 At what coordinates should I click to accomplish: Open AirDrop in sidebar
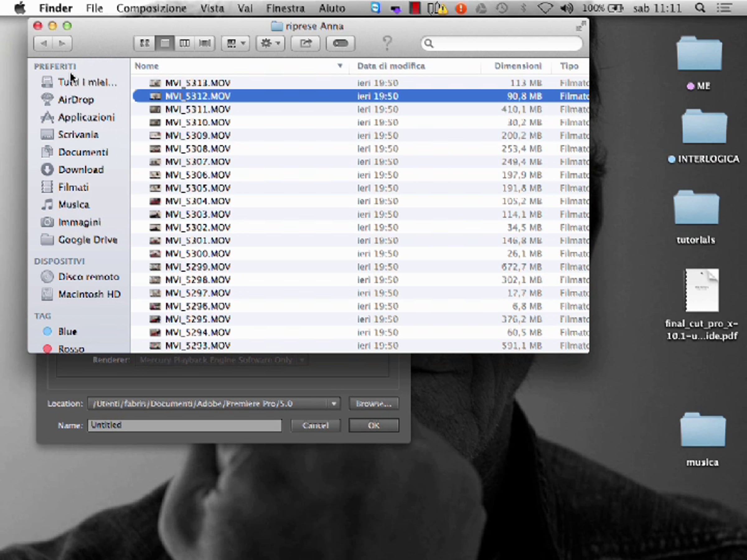tap(76, 100)
